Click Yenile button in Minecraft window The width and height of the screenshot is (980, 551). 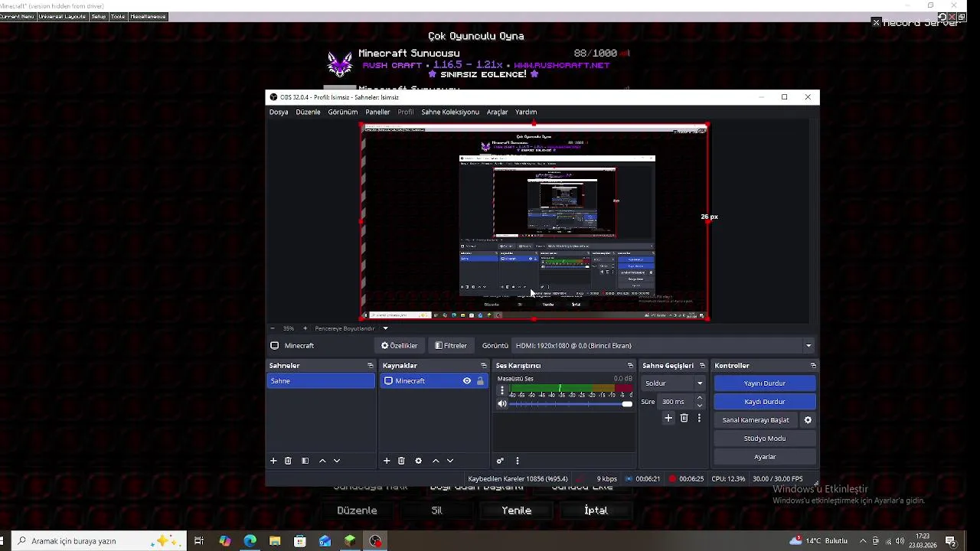517,510
